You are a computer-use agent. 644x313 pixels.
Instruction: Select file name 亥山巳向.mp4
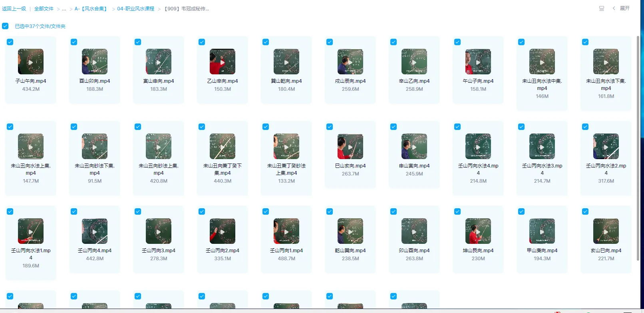coord(606,251)
